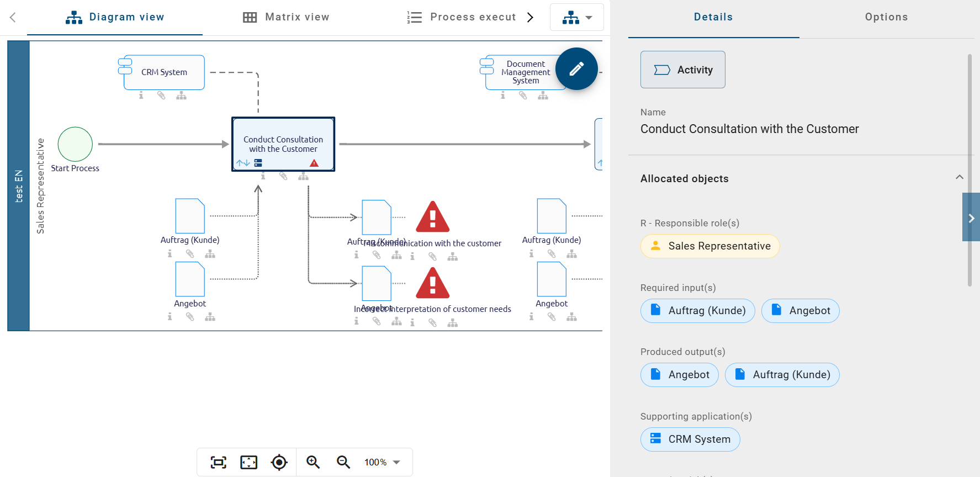Select the CRM System node in the diagram
The image size is (980, 477).
tap(164, 72)
